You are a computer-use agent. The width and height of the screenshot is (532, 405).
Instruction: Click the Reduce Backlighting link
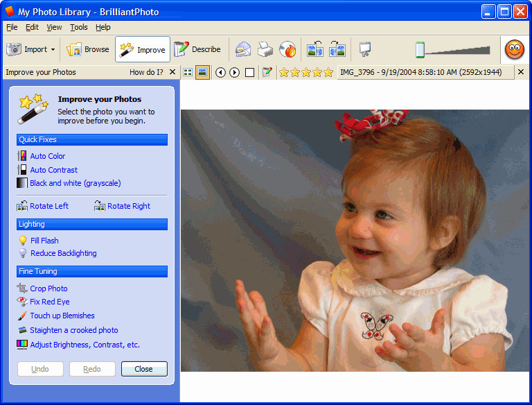click(64, 253)
